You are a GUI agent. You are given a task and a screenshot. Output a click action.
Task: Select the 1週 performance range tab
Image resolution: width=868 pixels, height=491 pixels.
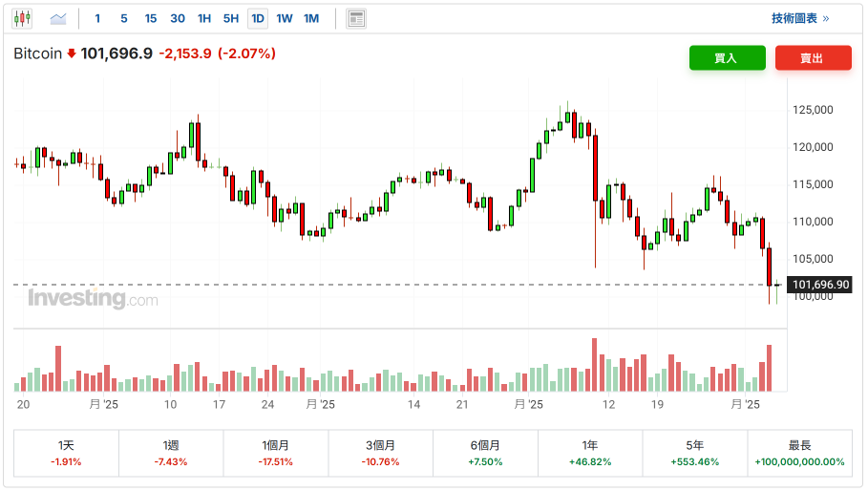(x=171, y=453)
